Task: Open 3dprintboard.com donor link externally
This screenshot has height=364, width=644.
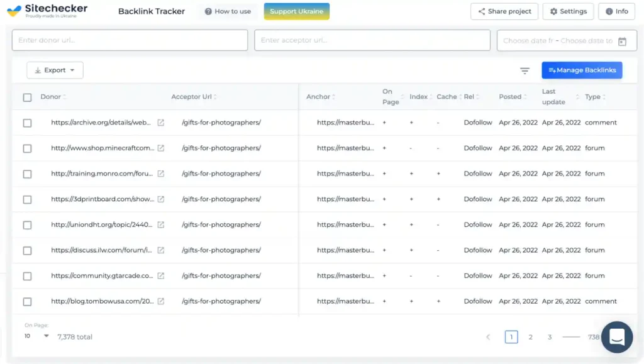Action: [161, 199]
